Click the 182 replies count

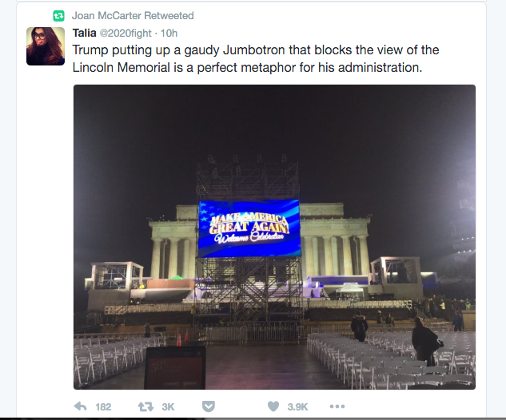coord(103,406)
